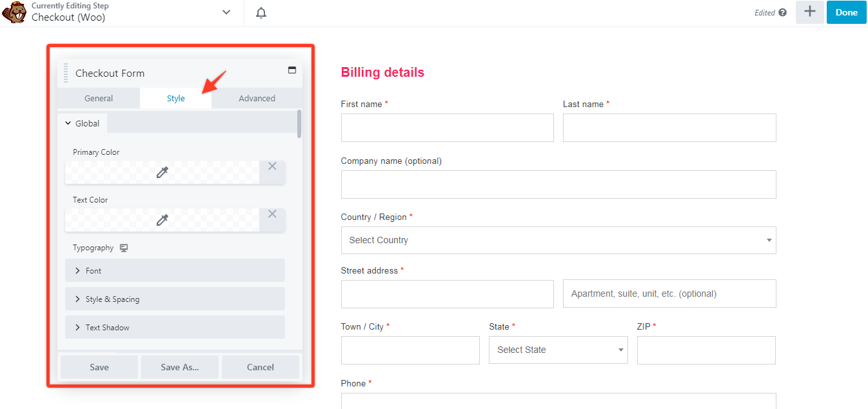Pick Primary Color with eyedropper
Viewport: 868px width, 409px height.
point(163,172)
